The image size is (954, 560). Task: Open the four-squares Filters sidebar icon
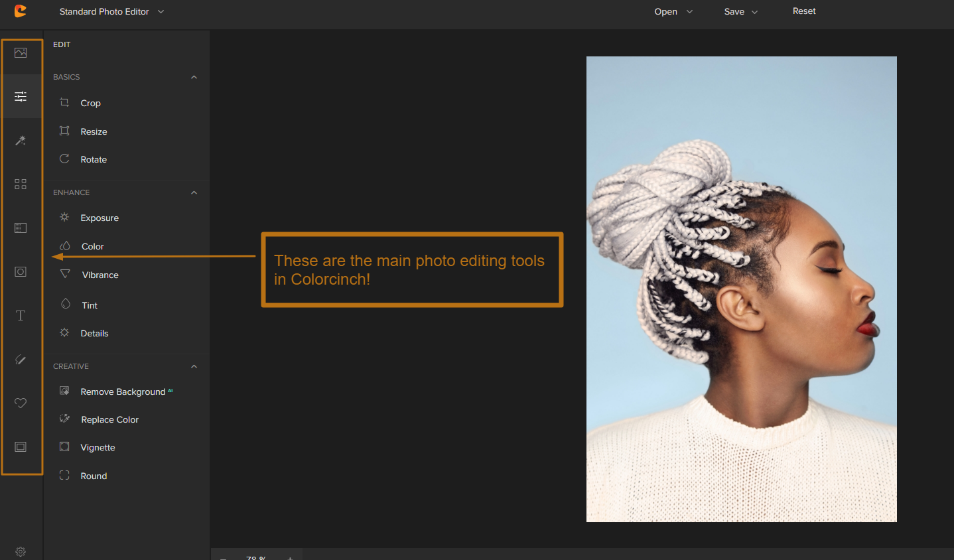point(21,184)
